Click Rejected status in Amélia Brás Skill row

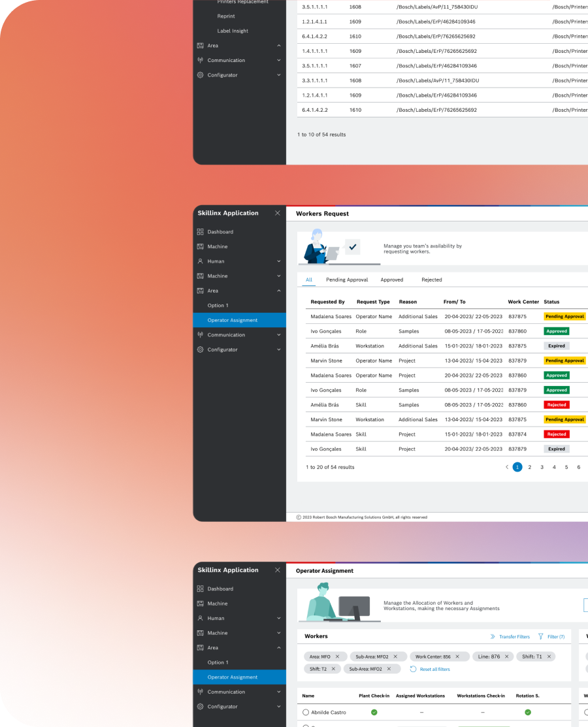pos(557,405)
